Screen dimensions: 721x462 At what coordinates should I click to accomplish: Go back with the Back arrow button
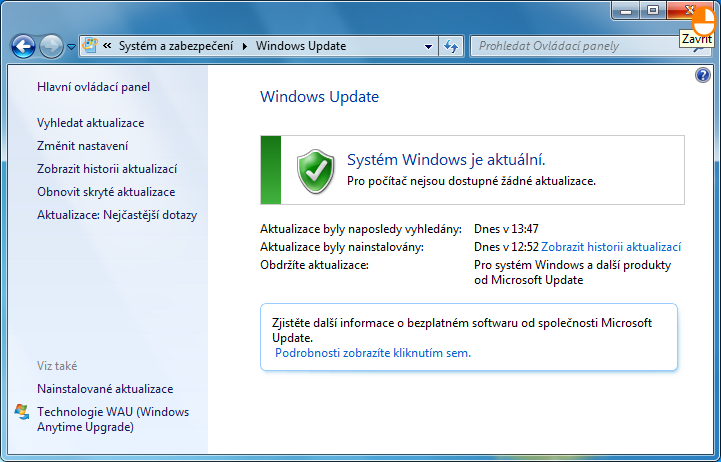pos(23,46)
